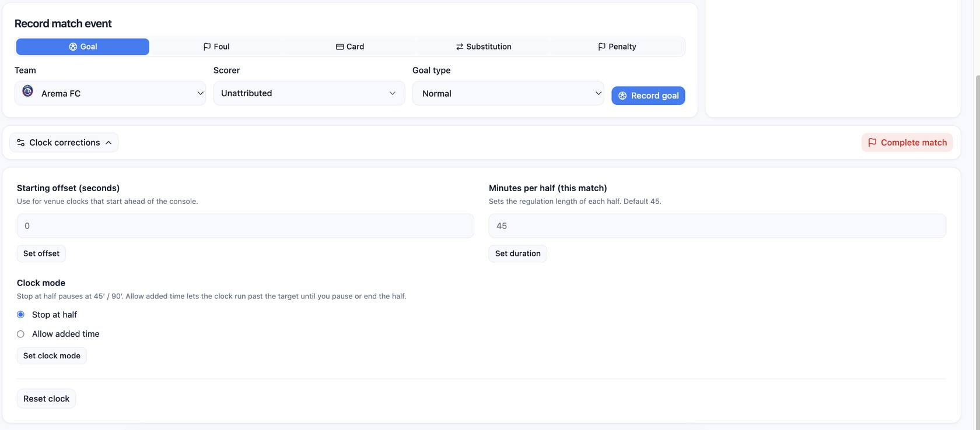Select the Stop at half radio option

click(x=20, y=315)
